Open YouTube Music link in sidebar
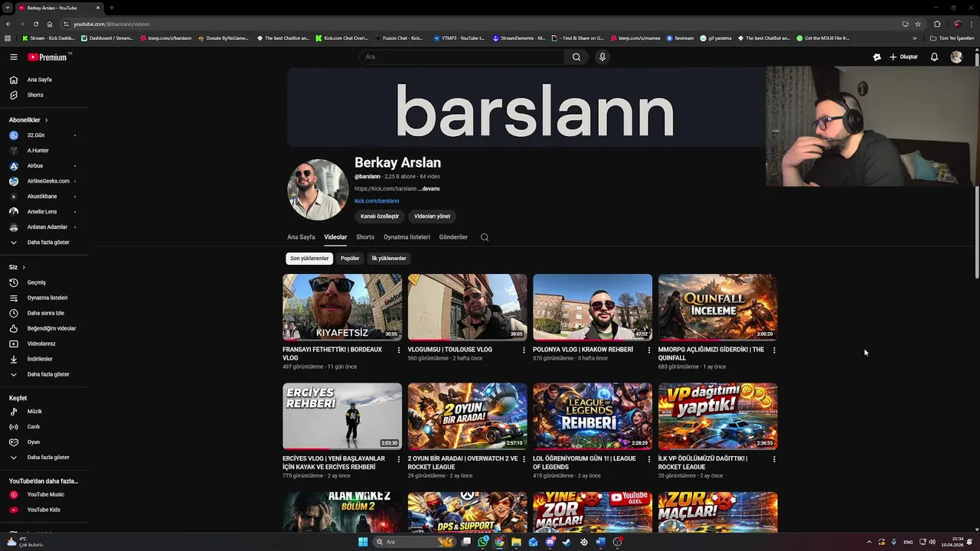980x551 pixels. [44, 494]
